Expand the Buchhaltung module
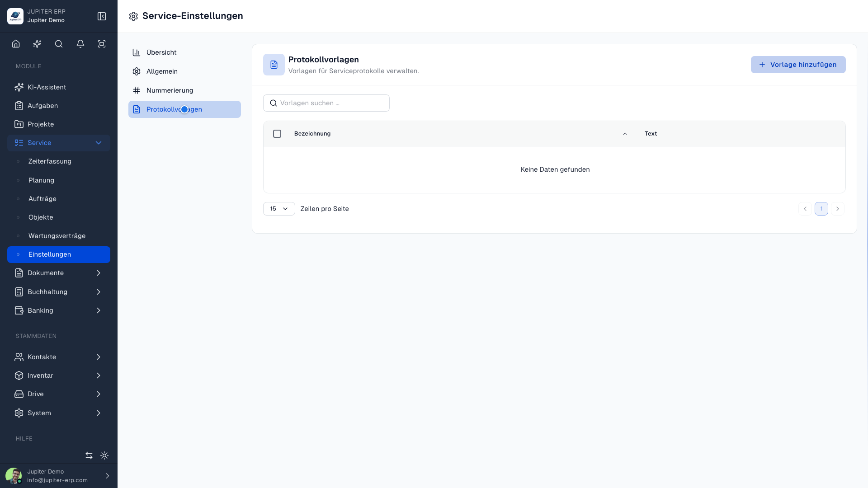 [59, 292]
